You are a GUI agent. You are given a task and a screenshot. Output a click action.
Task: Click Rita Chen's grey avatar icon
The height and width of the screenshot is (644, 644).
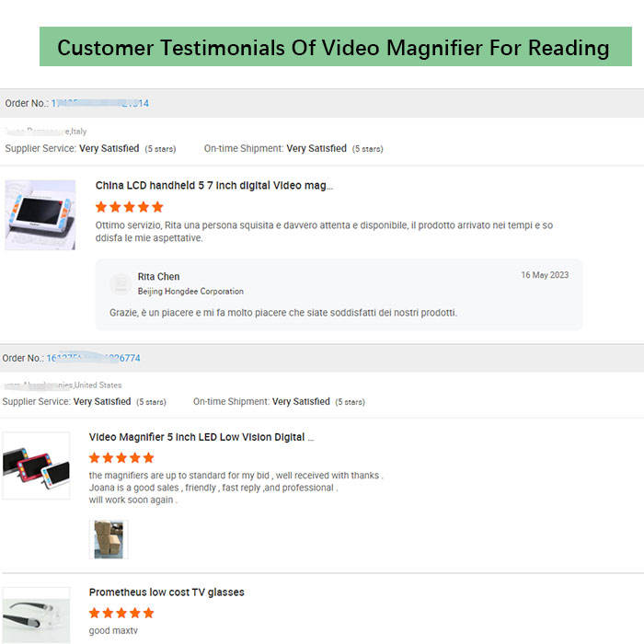click(119, 283)
